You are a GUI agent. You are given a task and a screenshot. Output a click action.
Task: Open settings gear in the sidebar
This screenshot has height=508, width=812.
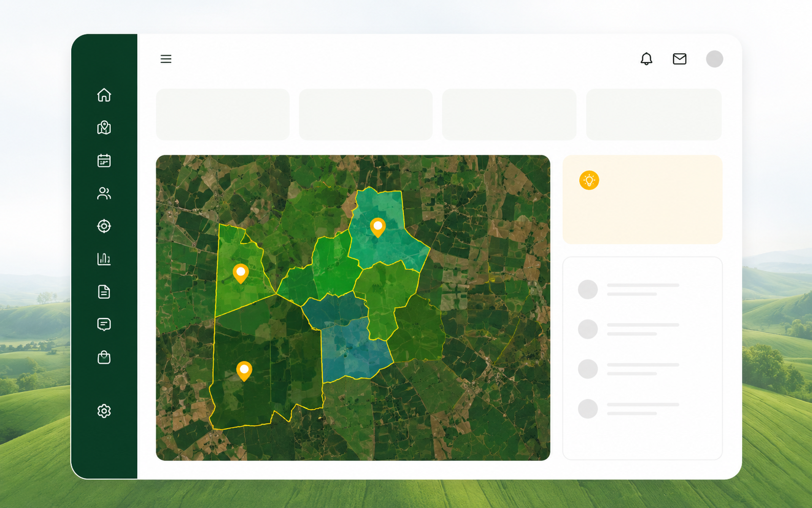click(x=104, y=411)
